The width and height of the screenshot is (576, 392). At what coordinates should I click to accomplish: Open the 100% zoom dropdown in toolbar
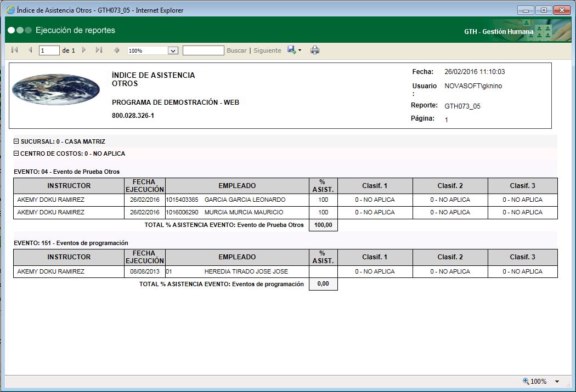click(x=173, y=50)
